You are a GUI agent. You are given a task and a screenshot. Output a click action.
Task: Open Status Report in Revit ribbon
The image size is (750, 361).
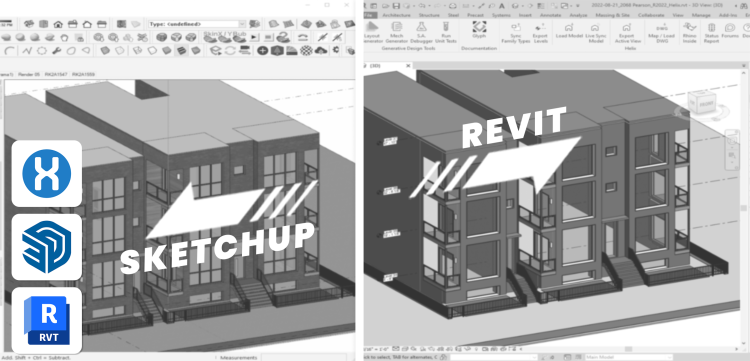pyautogui.click(x=711, y=33)
